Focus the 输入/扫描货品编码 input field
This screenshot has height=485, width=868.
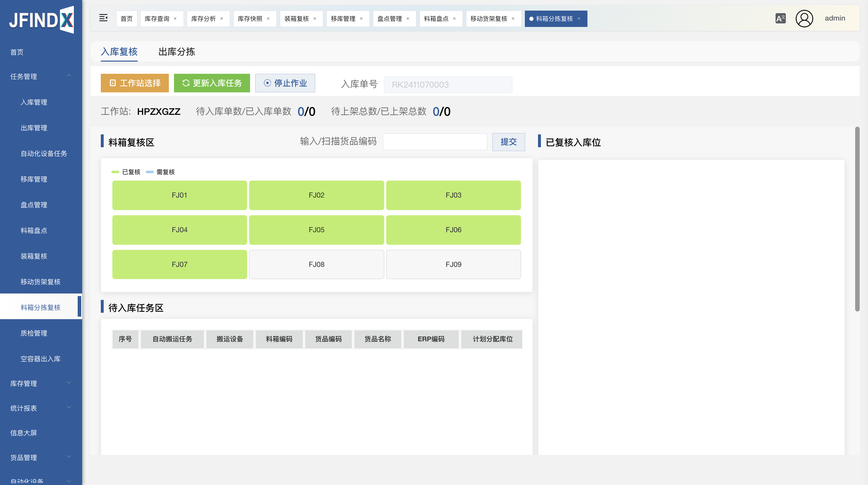click(x=435, y=142)
